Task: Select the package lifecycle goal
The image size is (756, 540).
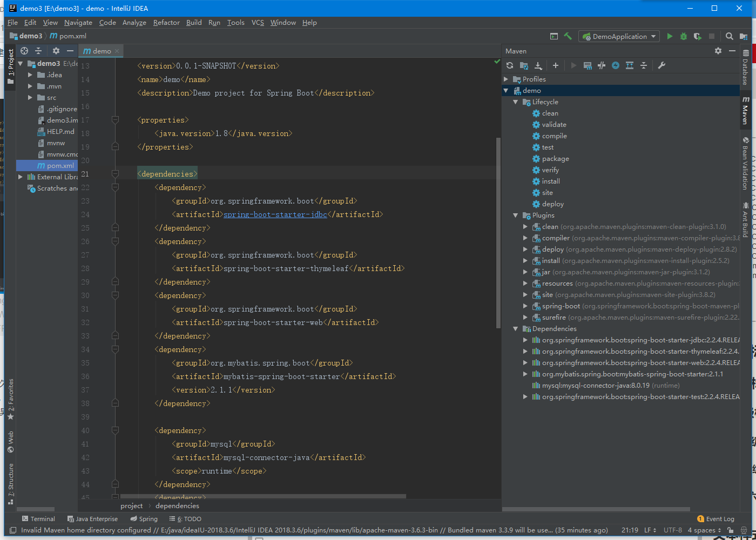Action: [556, 158]
